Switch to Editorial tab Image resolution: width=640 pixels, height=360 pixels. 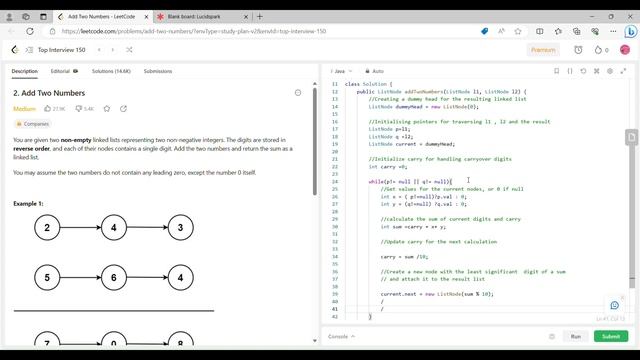pos(64,71)
